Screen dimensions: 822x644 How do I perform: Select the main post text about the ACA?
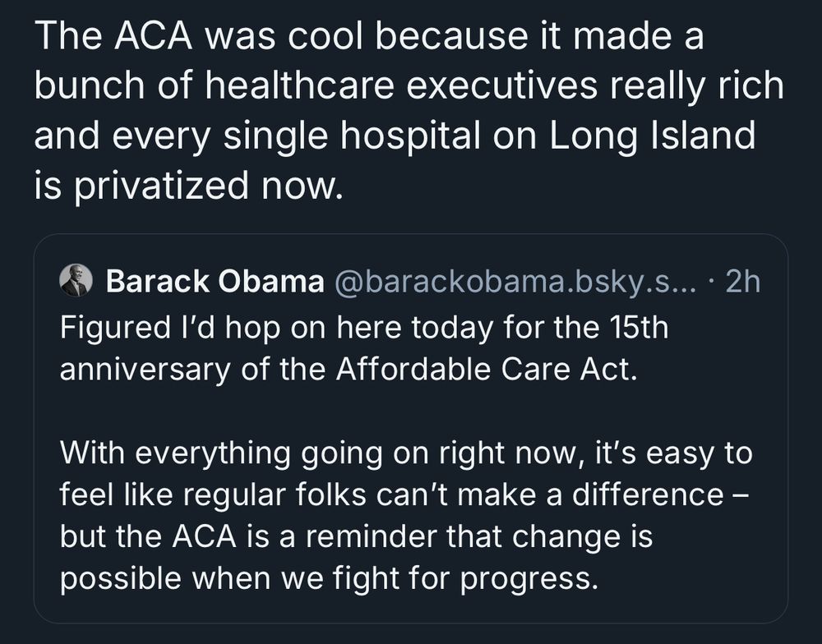tap(409, 110)
